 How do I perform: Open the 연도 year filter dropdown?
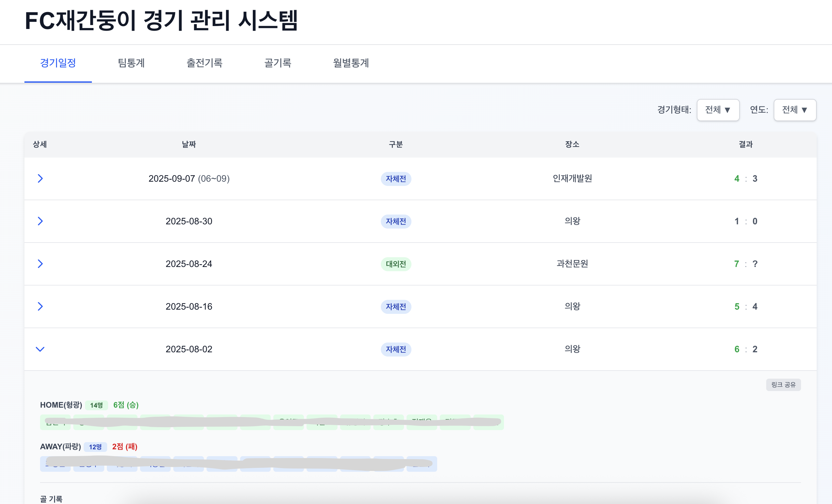[795, 110]
